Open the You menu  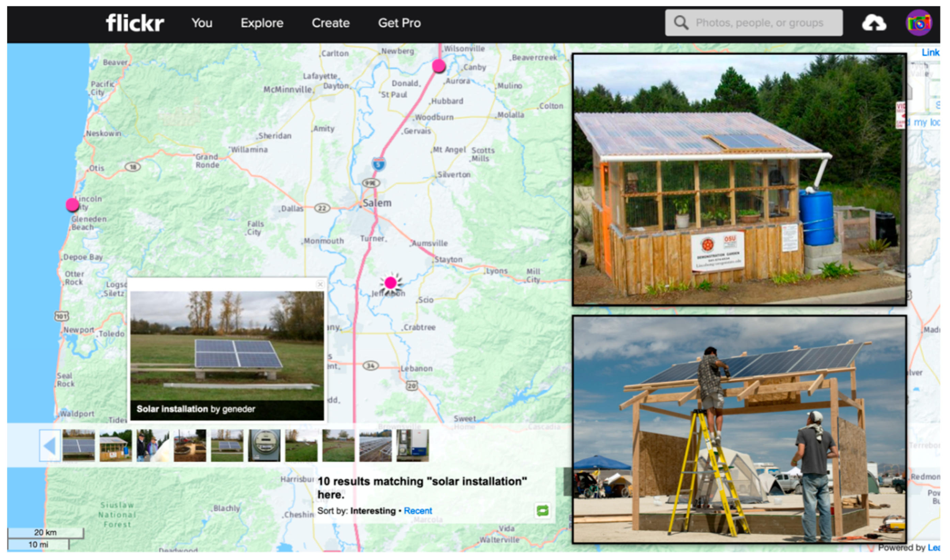[202, 23]
